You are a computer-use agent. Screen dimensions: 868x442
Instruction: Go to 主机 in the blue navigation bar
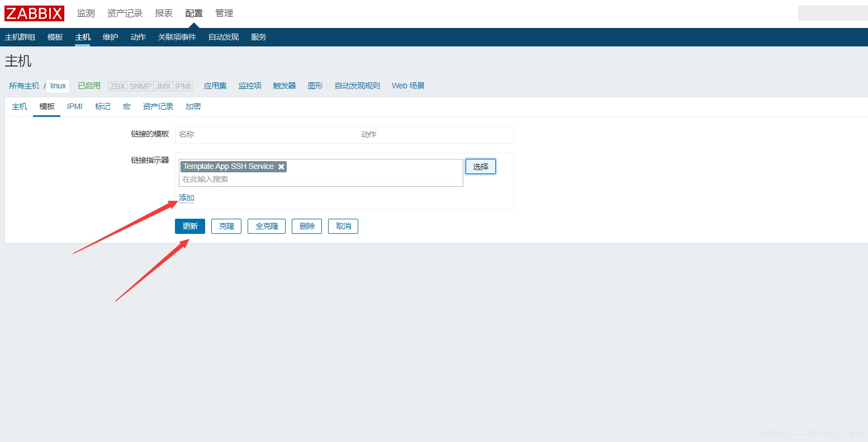83,37
